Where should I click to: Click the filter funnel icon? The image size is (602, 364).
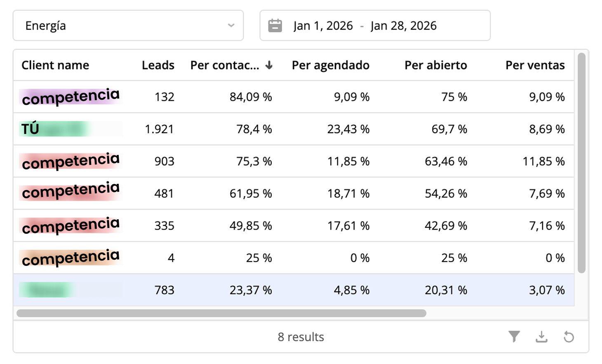(x=514, y=337)
